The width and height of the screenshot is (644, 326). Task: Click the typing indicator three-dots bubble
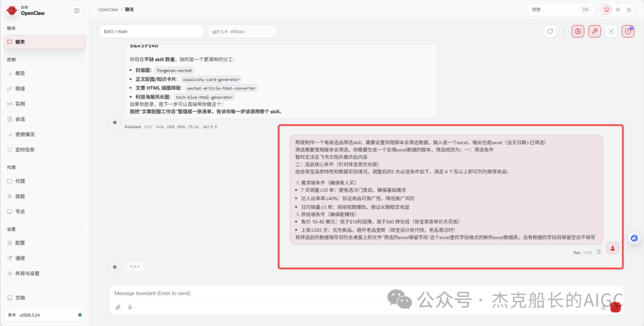(135, 266)
